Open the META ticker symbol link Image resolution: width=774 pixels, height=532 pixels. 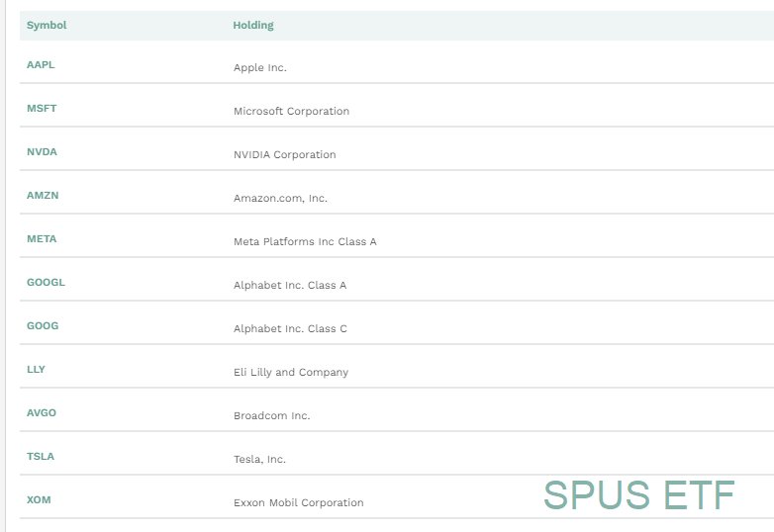[42, 238]
